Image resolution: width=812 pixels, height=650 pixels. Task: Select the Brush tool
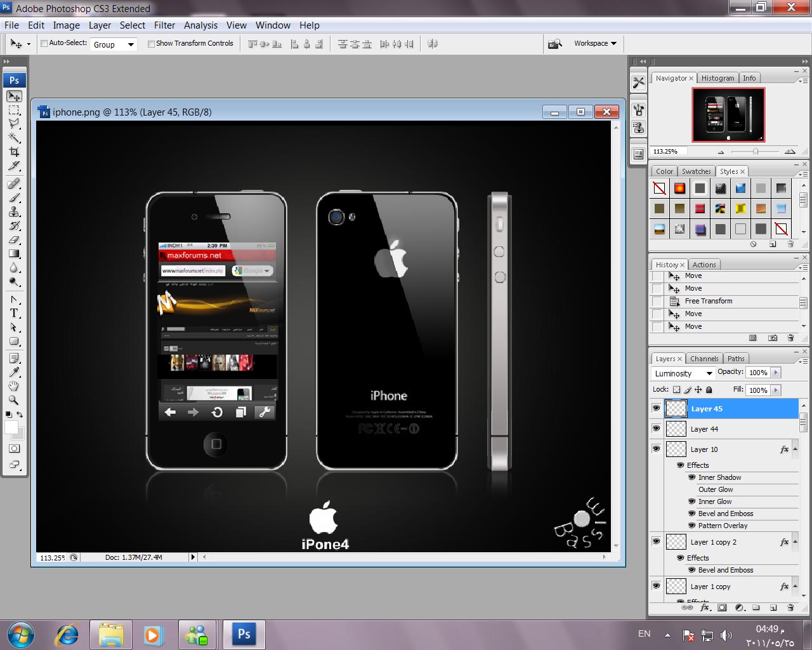(14, 198)
